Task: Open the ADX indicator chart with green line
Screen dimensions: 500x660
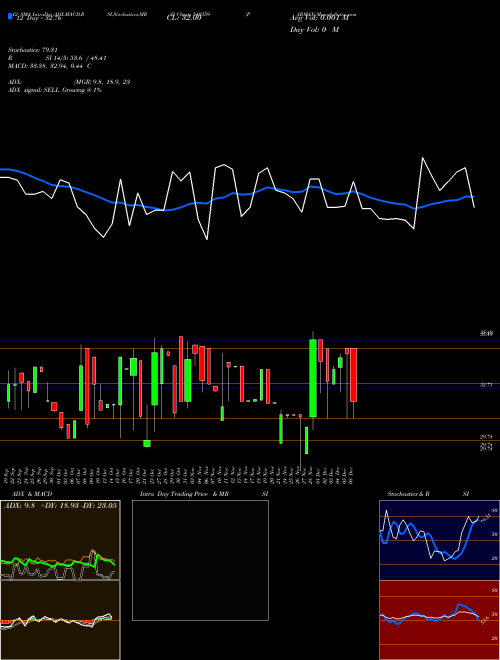Action: (x=60, y=540)
